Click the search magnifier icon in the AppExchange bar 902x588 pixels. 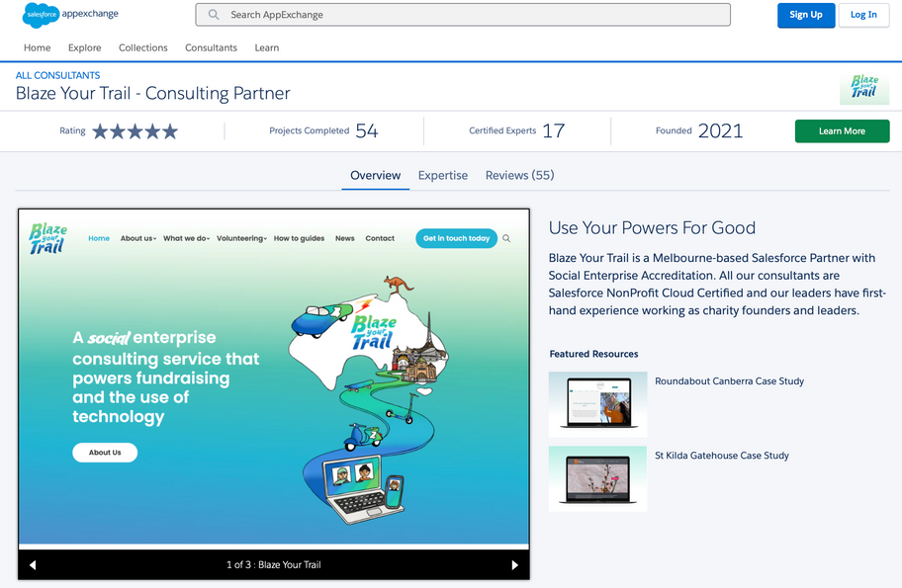coord(214,15)
